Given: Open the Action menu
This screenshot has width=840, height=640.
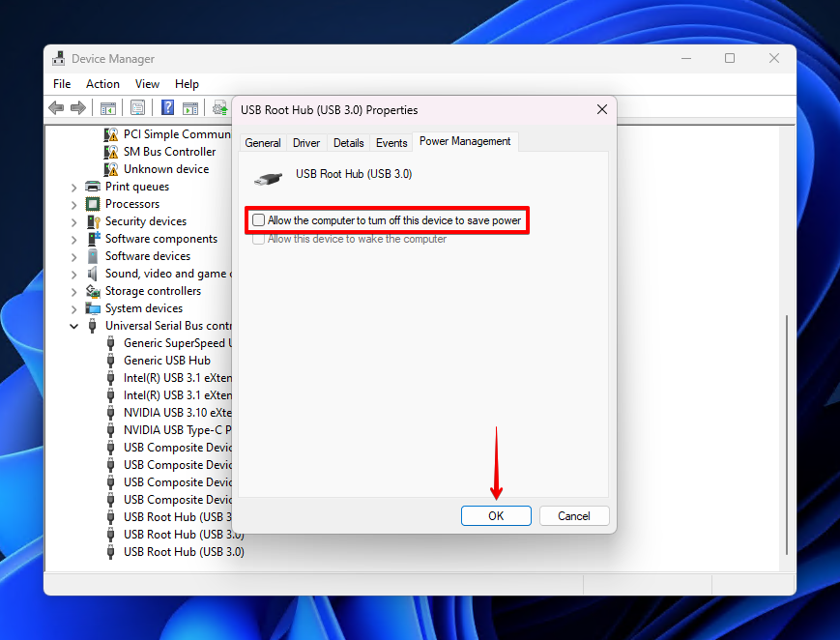Looking at the screenshot, I should 101,83.
